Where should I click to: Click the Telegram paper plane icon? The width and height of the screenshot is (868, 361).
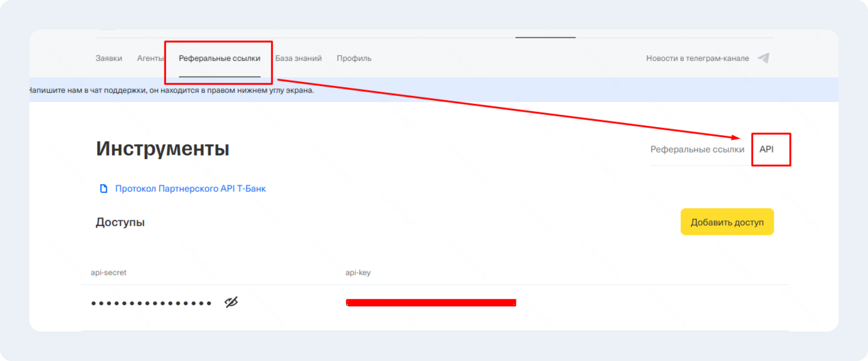coord(763,58)
